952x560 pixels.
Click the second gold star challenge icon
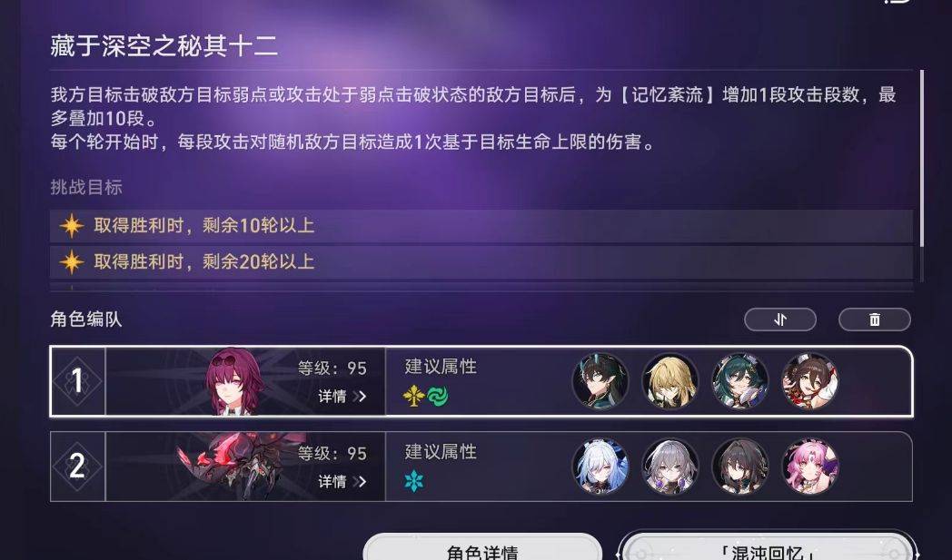click(x=72, y=262)
